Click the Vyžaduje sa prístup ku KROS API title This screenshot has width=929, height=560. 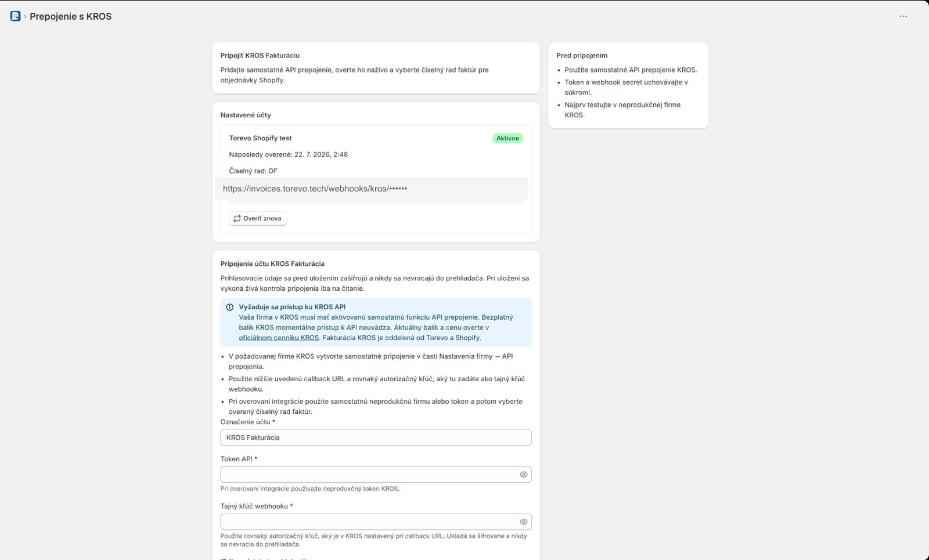coord(292,307)
